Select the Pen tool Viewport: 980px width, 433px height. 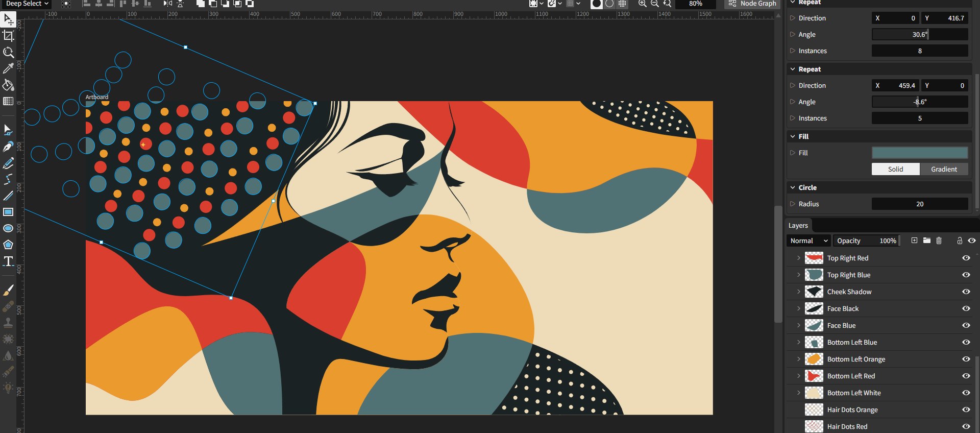point(8,147)
